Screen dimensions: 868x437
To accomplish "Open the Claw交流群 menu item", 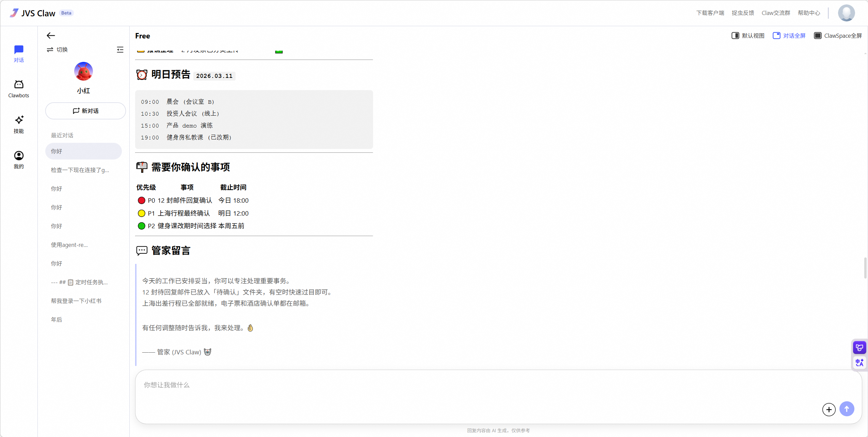I will [776, 13].
